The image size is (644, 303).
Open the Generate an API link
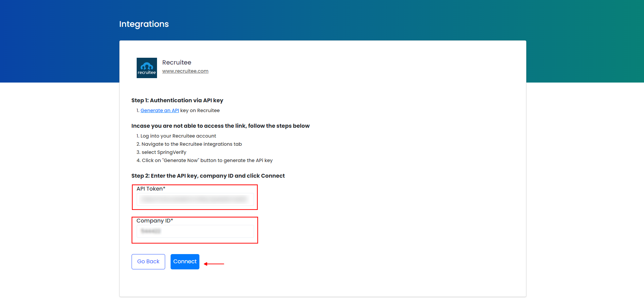[x=160, y=110]
